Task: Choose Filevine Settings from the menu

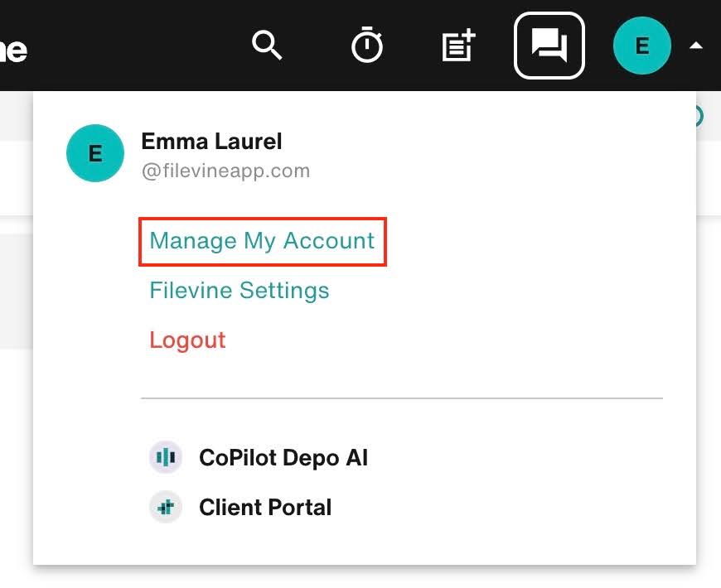Action: click(x=239, y=291)
